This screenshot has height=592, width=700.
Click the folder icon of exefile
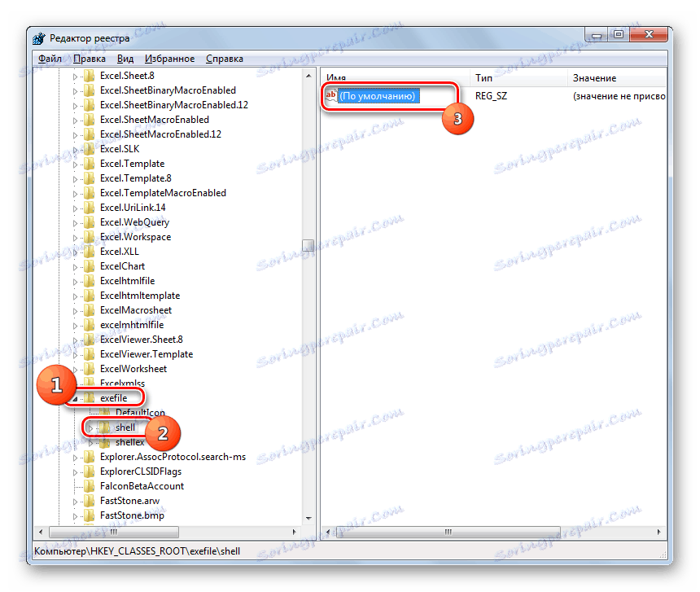click(x=90, y=398)
